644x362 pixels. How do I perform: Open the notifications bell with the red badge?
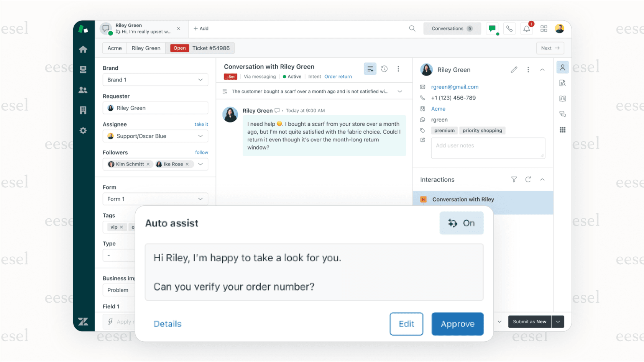click(x=526, y=28)
